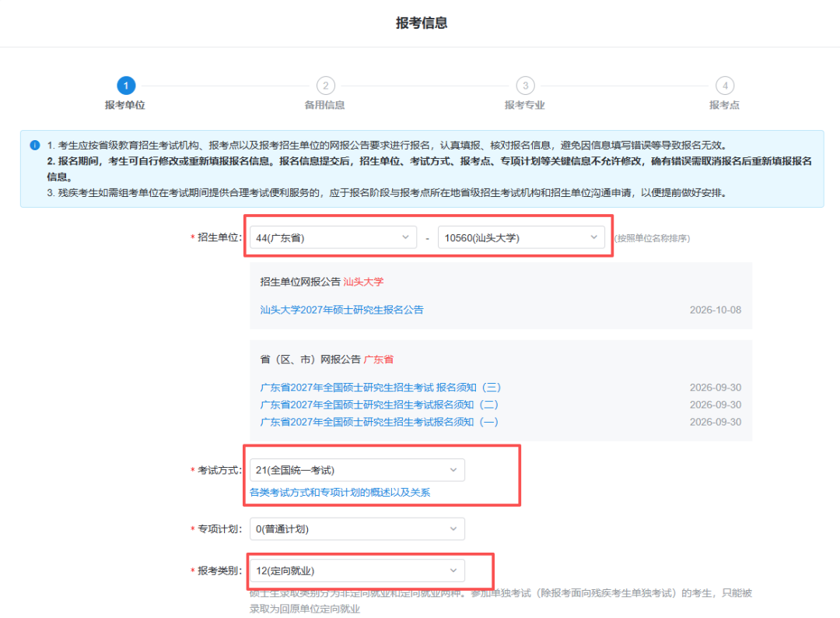Click red 汕头大学 text in announcement header
Image resolution: width=840 pixels, height=618 pixels.
[x=364, y=282]
